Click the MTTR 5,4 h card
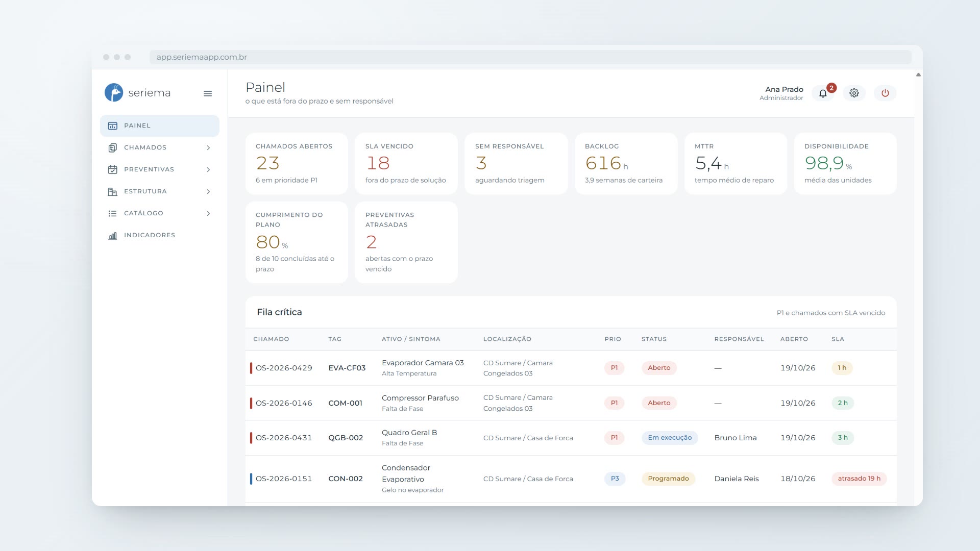The width and height of the screenshot is (980, 551). click(736, 164)
